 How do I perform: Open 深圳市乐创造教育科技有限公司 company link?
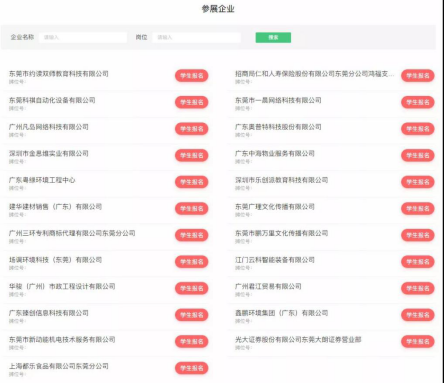click(281, 180)
